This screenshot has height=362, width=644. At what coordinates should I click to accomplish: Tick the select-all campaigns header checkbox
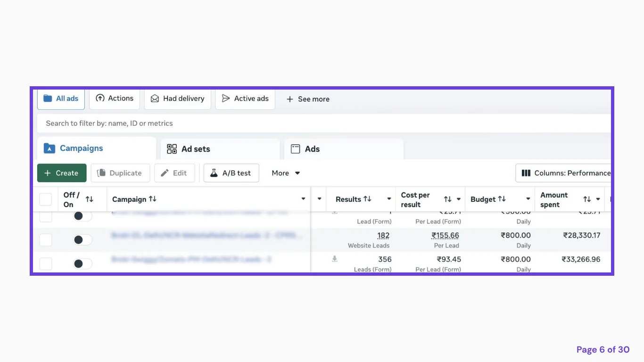coord(45,199)
